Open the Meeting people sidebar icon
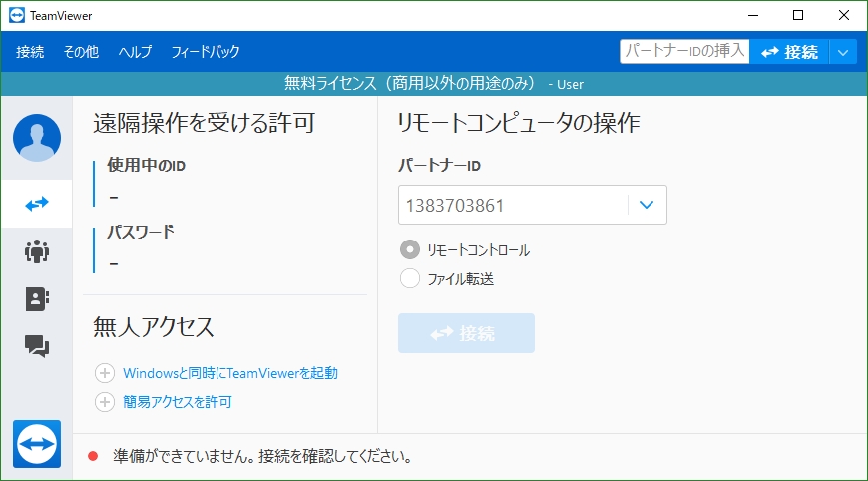Viewport: 868px width, 481px height. [37, 251]
